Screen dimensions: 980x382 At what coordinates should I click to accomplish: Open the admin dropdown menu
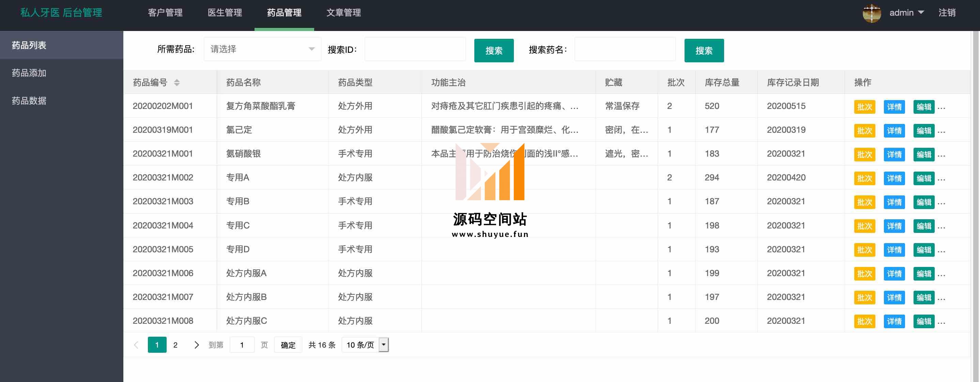[x=907, y=13]
